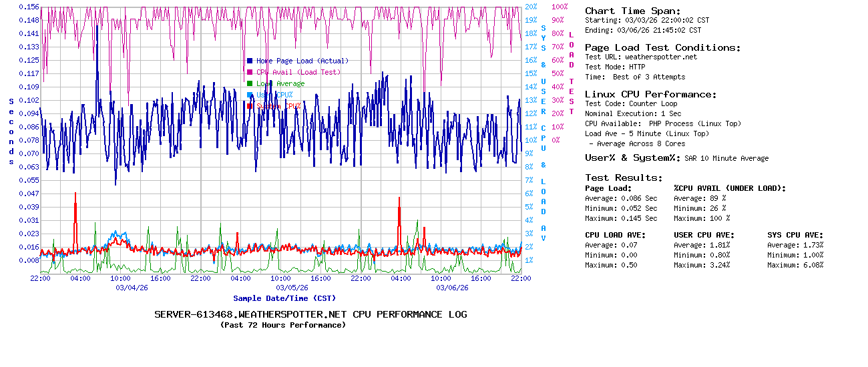Click the red System CPU% legend swatch
Viewport: 868px width, 367px height.
click(x=250, y=105)
